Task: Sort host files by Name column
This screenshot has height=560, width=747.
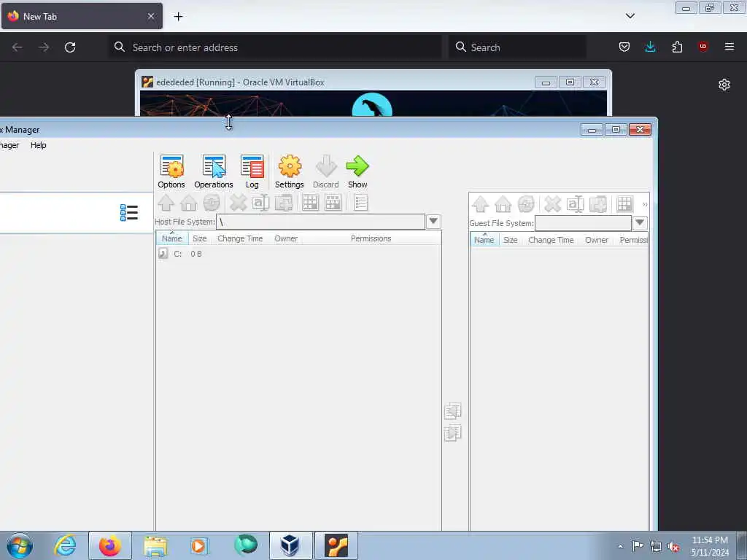Action: pyautogui.click(x=172, y=238)
